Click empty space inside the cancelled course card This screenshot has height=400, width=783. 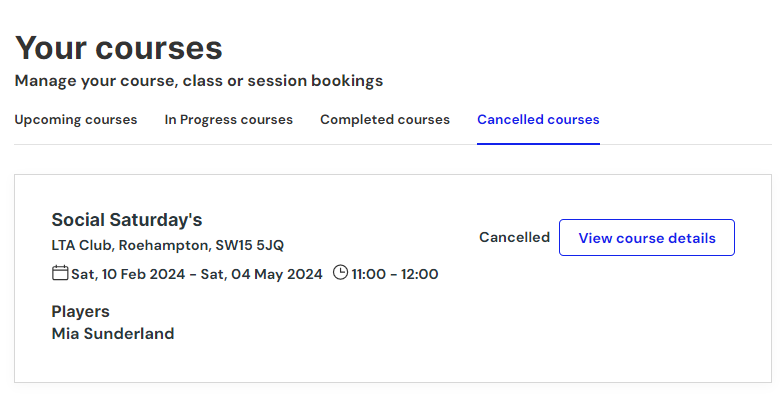(500, 330)
